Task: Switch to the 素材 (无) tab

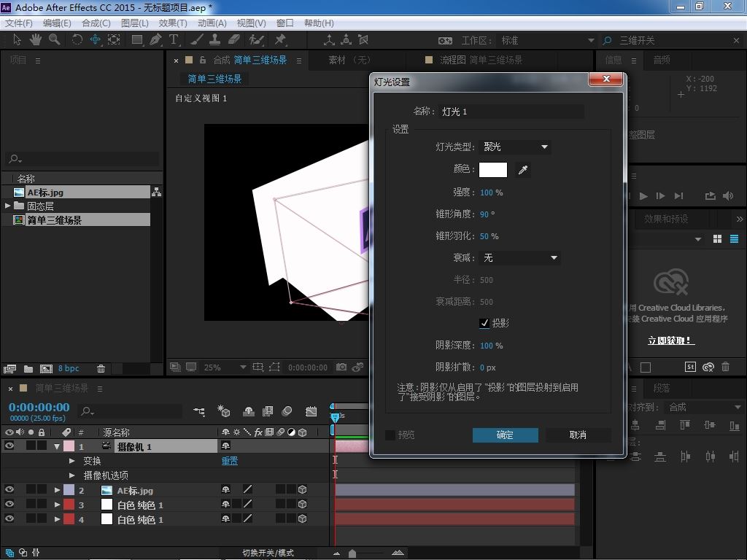Action: pyautogui.click(x=349, y=60)
